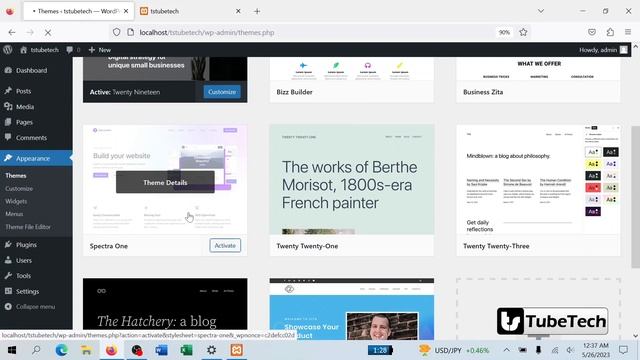Select Bizz Builder theme card

point(351,80)
